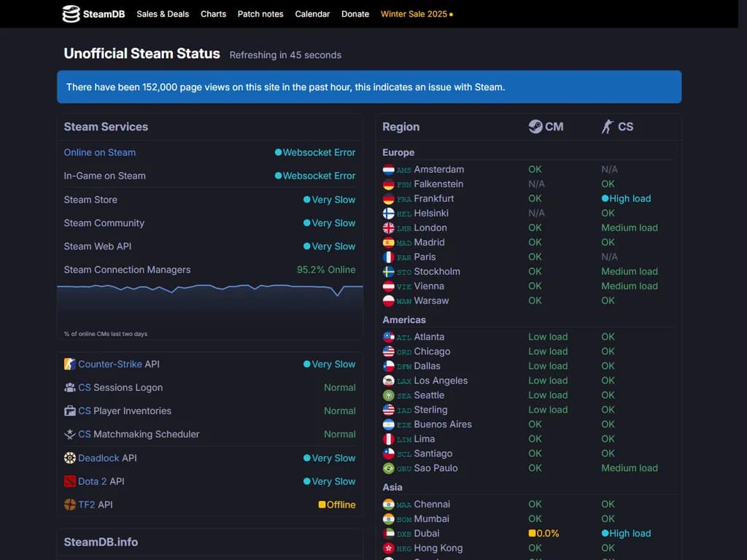This screenshot has width=747, height=560.
Task: Click the CS Player Inventories icon
Action: [x=70, y=411]
